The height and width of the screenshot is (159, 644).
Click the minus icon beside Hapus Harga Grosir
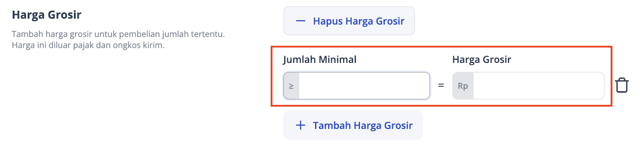tap(301, 21)
